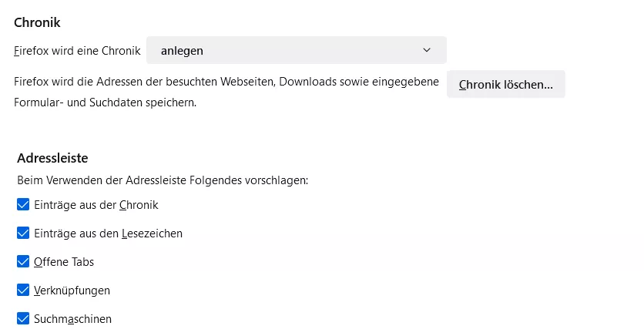This screenshot has height=336, width=644.
Task: Click the 'Suchmaschinen' label text
Action: point(72,318)
